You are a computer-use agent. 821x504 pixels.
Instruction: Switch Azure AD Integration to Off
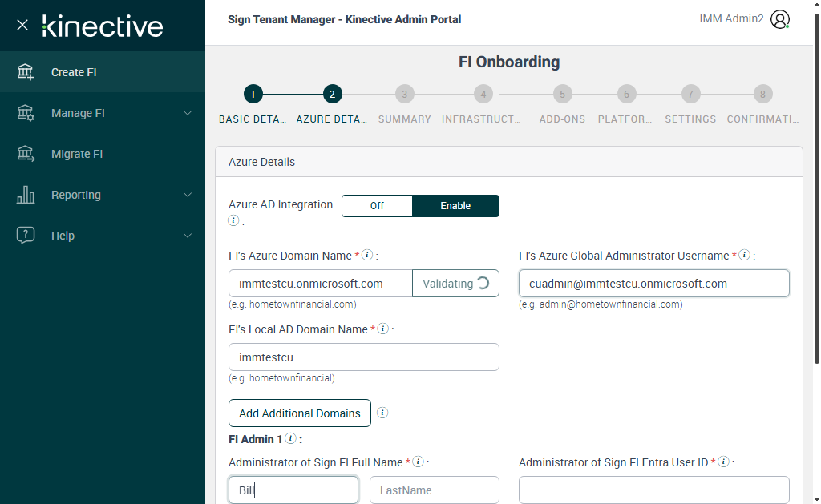tap(377, 206)
